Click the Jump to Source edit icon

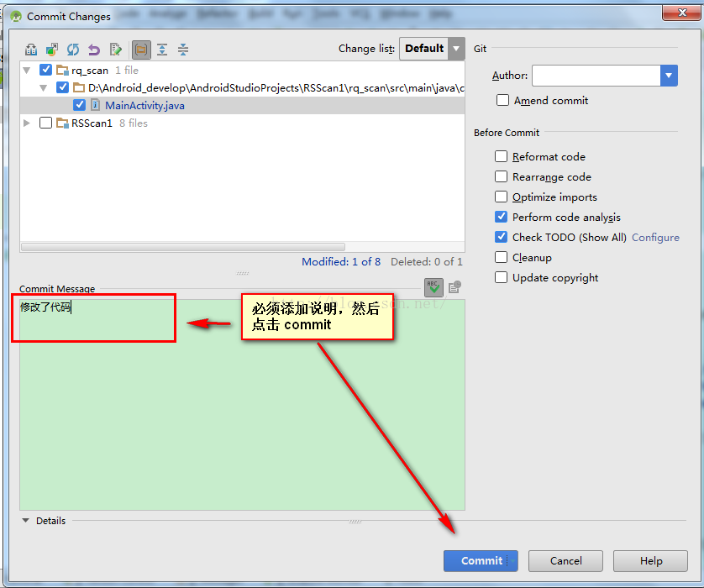[115, 50]
